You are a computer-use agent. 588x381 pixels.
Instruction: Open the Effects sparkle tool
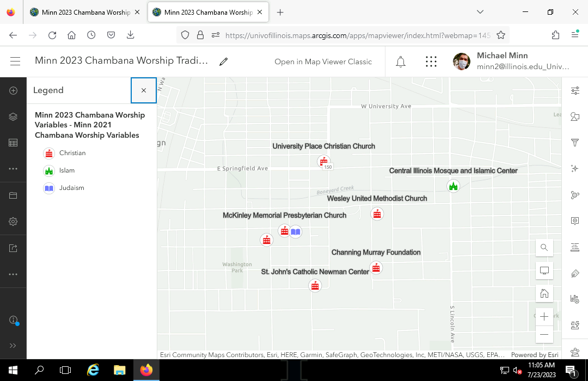(574, 169)
